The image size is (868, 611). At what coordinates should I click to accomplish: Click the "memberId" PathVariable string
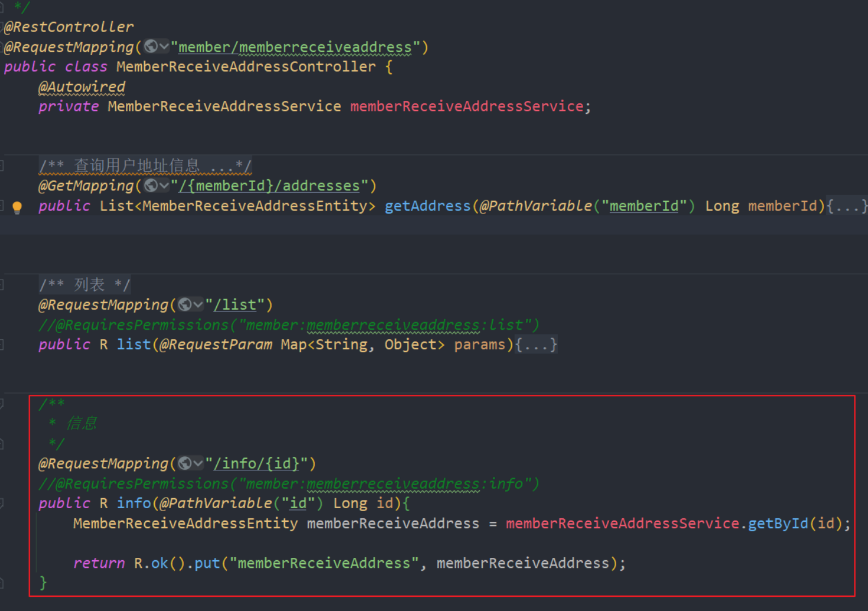(644, 206)
